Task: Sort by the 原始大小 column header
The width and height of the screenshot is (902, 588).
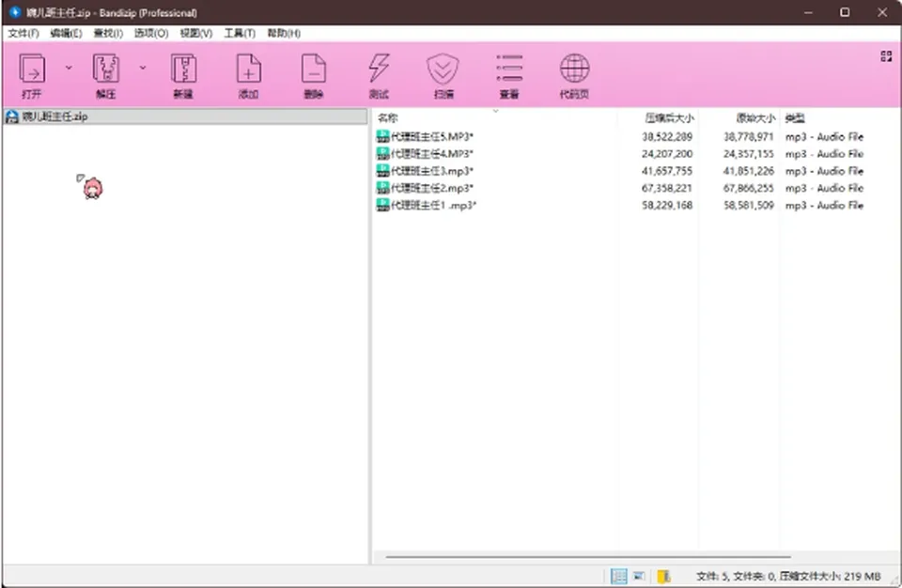Action: [x=755, y=118]
